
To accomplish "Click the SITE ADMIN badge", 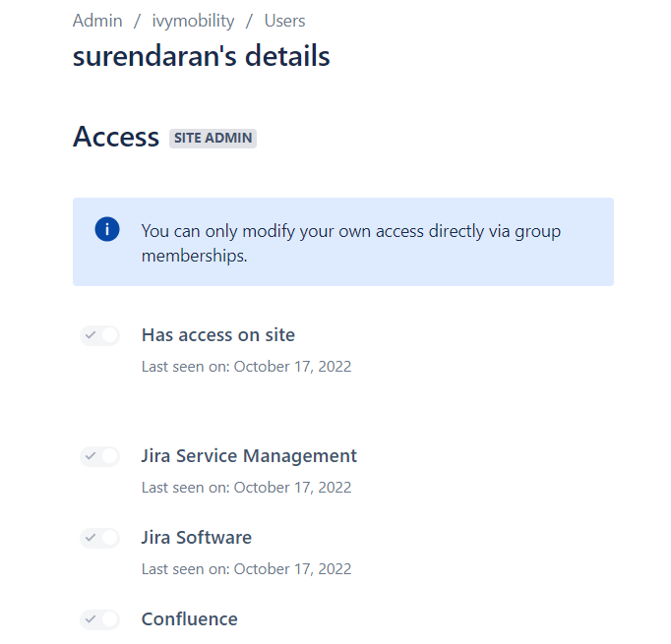I will pos(213,138).
